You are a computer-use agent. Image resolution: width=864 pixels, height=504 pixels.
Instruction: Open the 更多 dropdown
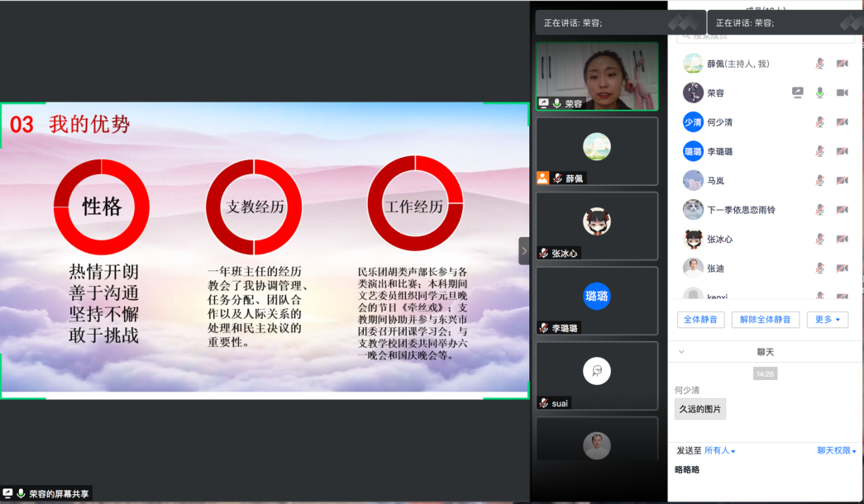coord(828,320)
